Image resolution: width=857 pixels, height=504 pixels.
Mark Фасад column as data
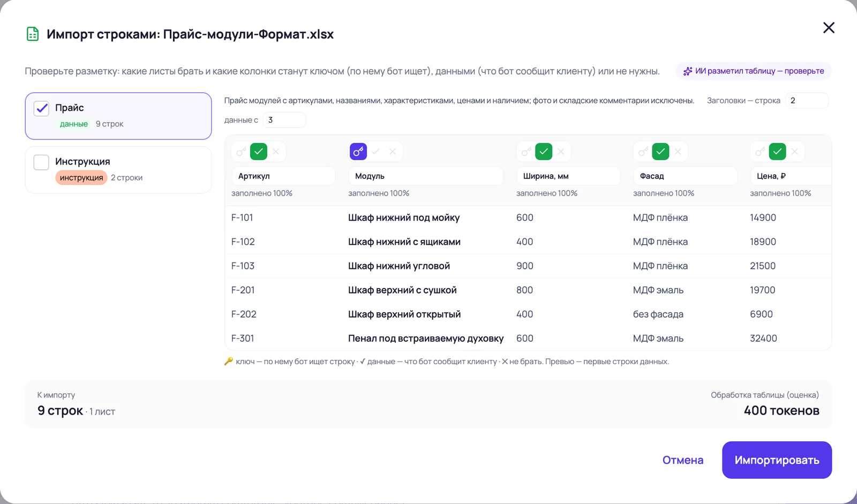(660, 152)
